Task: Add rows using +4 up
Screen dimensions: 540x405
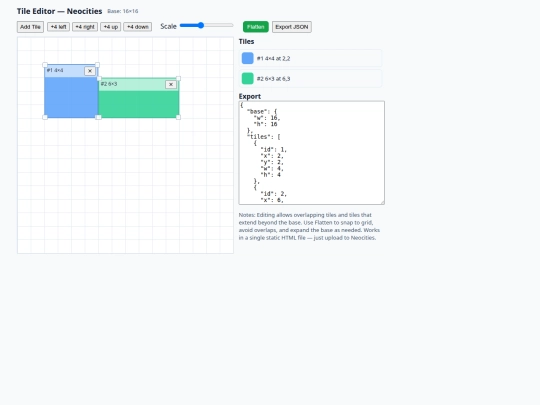Action: click(x=111, y=27)
